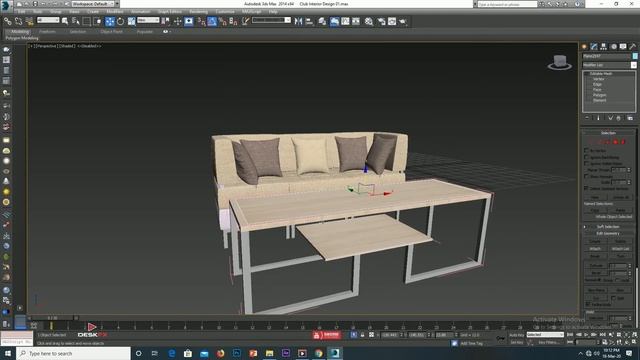Click the Play Animation button
This screenshot has height=360, width=640.
586,335
